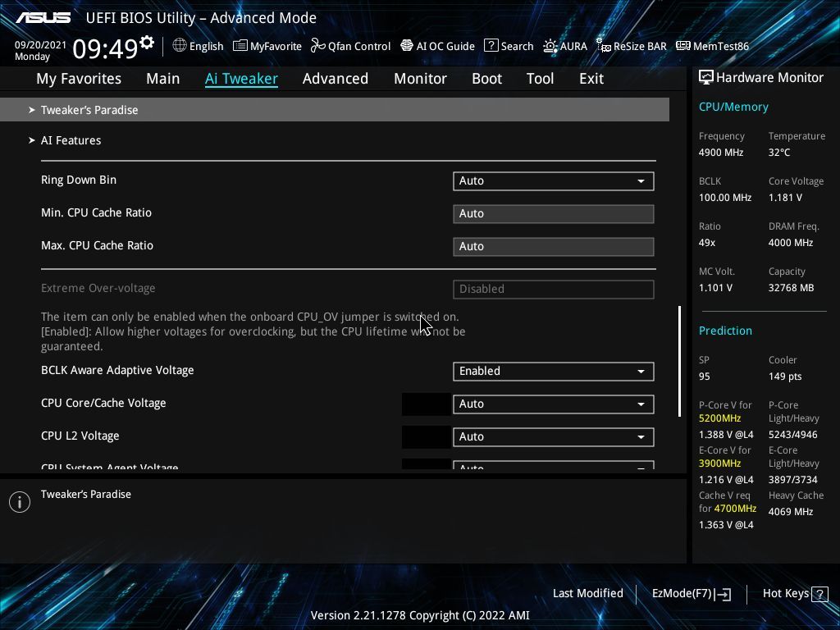Click Max. CPU Cache Ratio field
This screenshot has height=630, width=840.
tap(554, 246)
